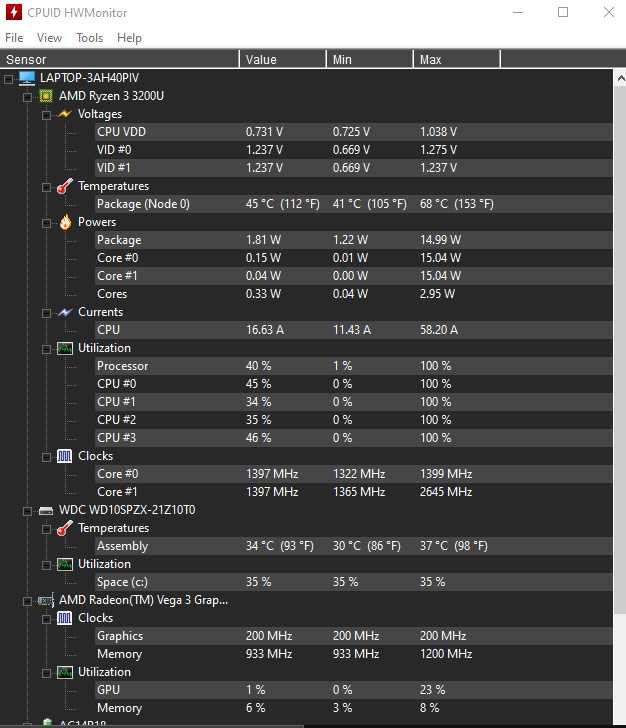Open the Tools menu
626x728 pixels.
[89, 38]
